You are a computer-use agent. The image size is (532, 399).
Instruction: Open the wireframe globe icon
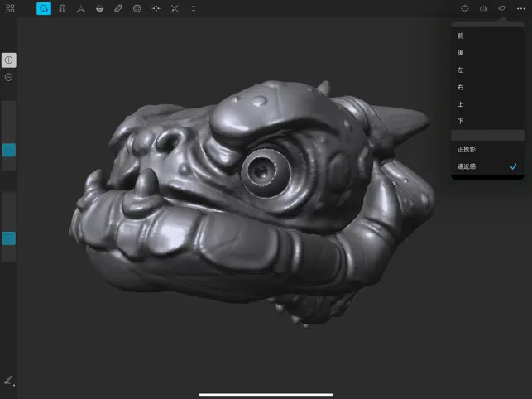click(137, 8)
